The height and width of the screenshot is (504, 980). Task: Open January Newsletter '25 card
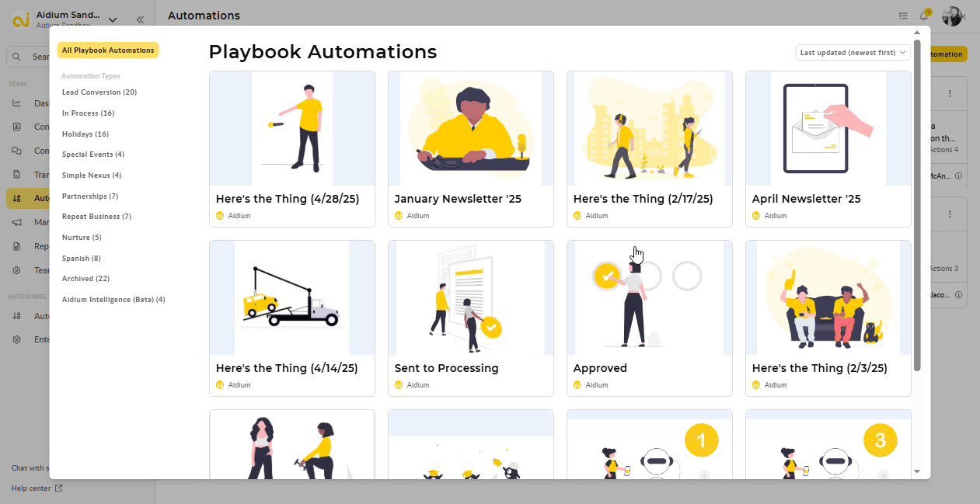point(471,149)
